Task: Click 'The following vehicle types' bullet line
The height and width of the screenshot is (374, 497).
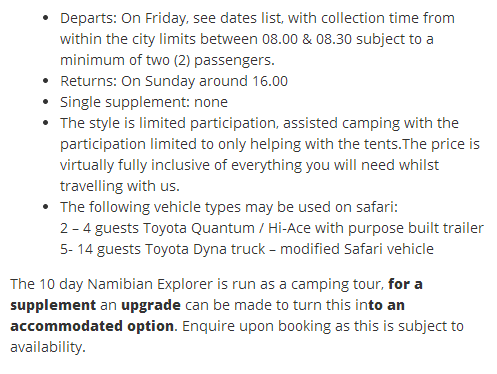Action: pyautogui.click(x=229, y=207)
